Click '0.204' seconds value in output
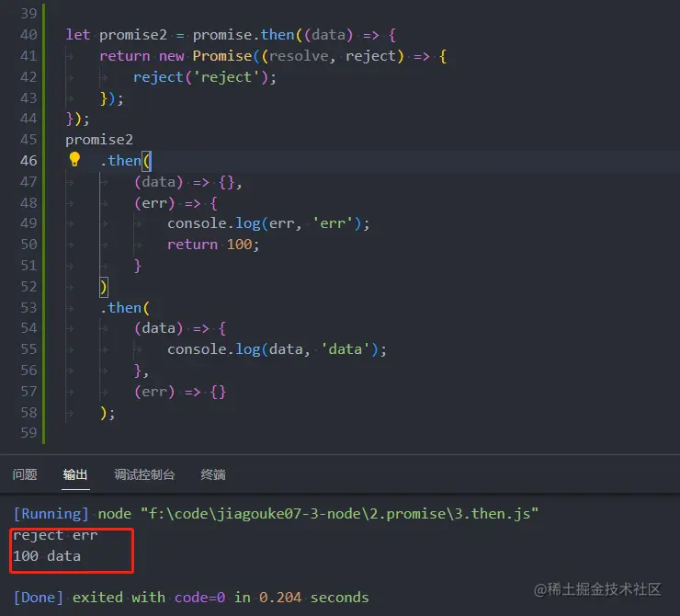Screen dimensions: 680x616 tap(280, 598)
